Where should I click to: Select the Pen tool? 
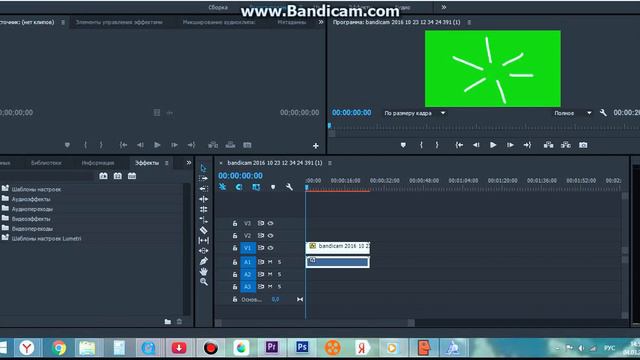203,261
